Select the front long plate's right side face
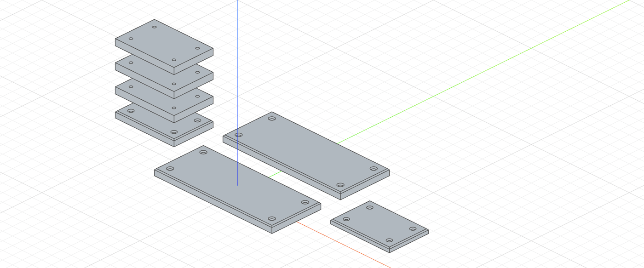644x268 pixels. click(296, 218)
